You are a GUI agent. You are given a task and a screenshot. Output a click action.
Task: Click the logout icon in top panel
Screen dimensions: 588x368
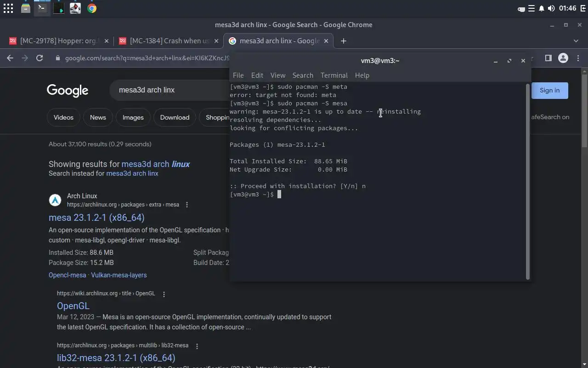(583, 8)
